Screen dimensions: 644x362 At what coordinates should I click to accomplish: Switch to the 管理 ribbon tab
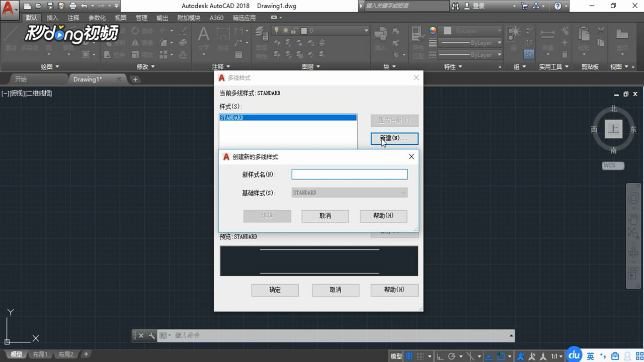click(x=141, y=18)
